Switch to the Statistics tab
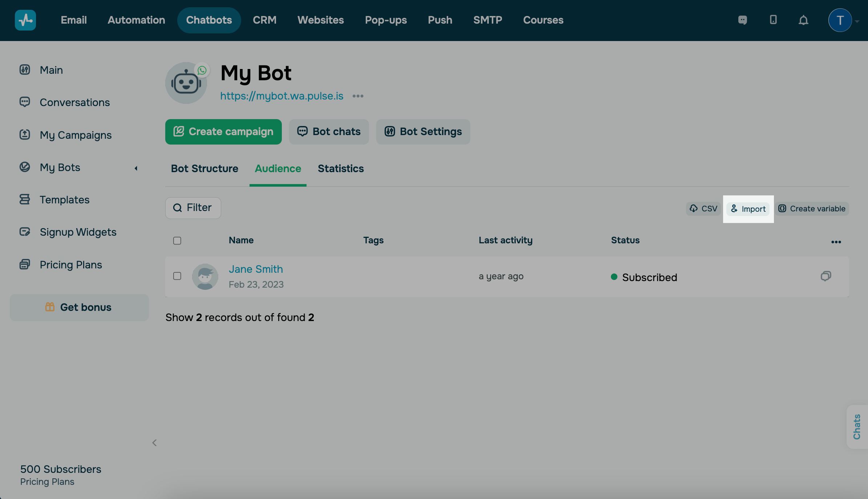 point(341,169)
